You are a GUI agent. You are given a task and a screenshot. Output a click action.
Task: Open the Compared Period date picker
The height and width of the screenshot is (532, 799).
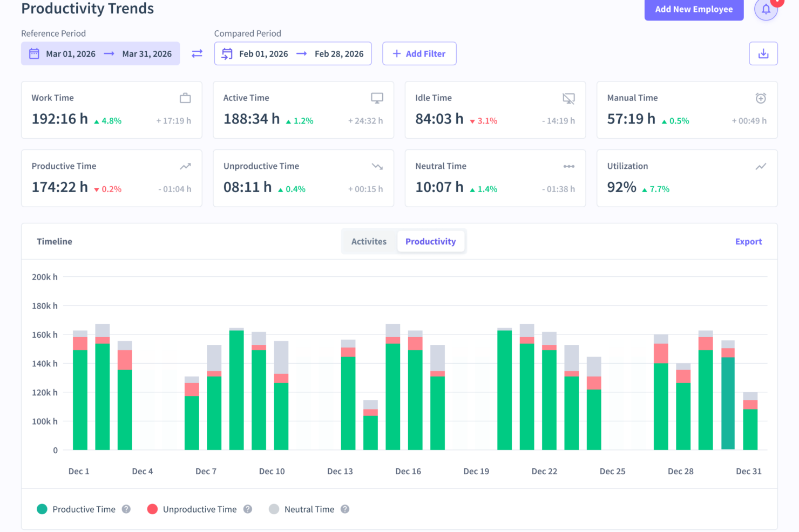tap(293, 53)
